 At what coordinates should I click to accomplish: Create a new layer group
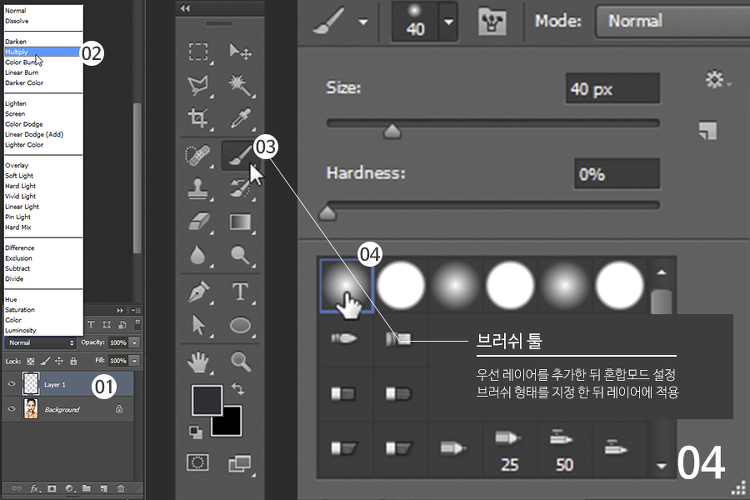click(x=87, y=489)
